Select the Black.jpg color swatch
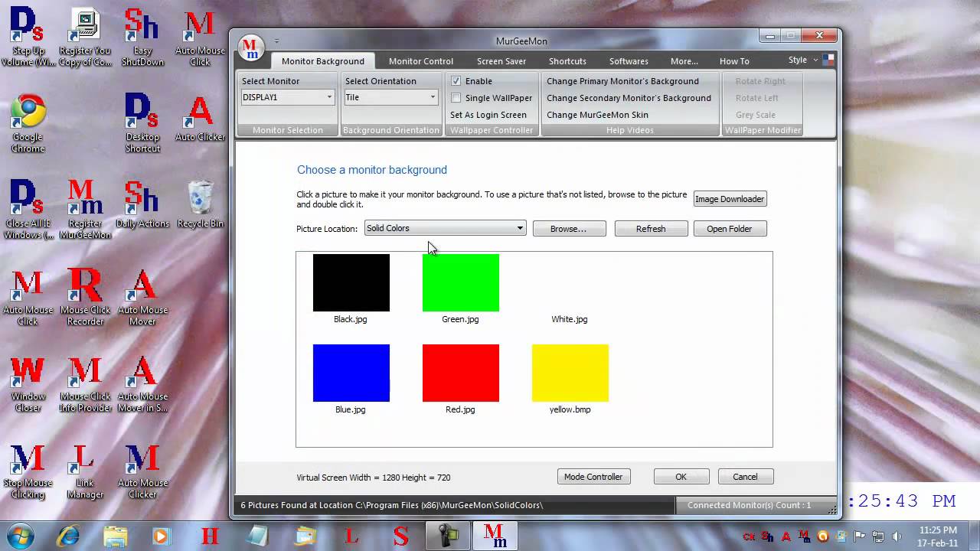The width and height of the screenshot is (980, 551). [351, 282]
